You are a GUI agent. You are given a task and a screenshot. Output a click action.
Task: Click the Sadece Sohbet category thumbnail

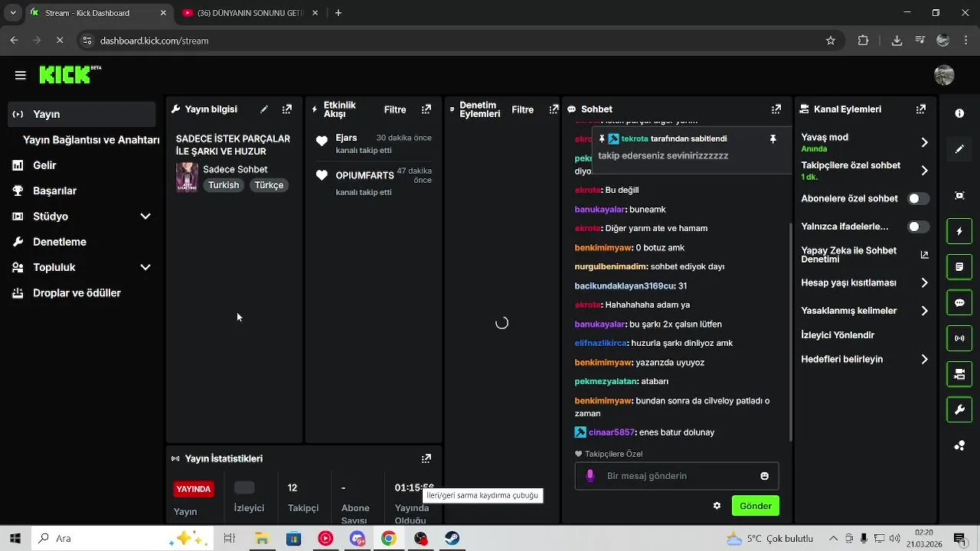point(187,177)
